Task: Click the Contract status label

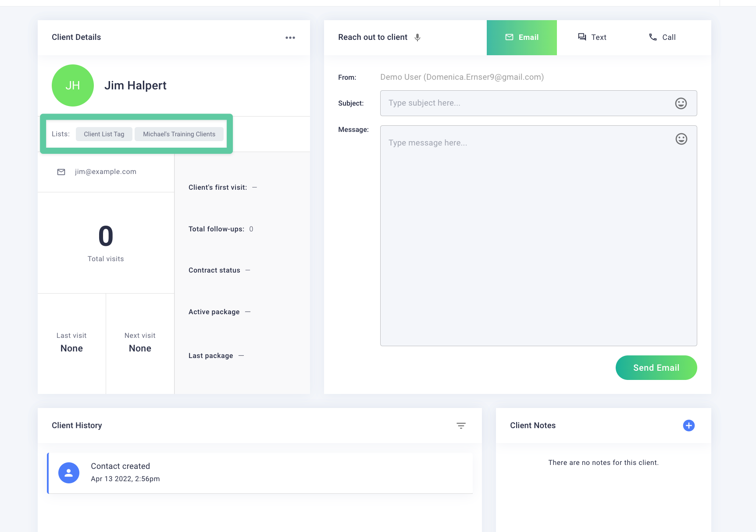Action: [214, 270]
